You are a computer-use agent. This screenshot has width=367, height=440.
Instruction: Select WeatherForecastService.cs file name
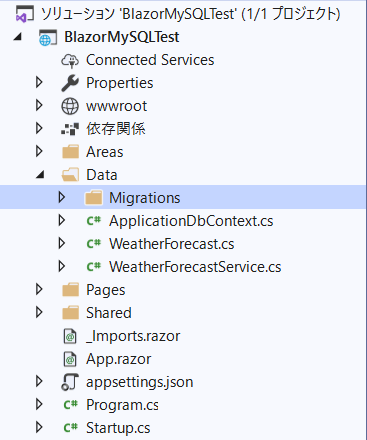click(195, 267)
